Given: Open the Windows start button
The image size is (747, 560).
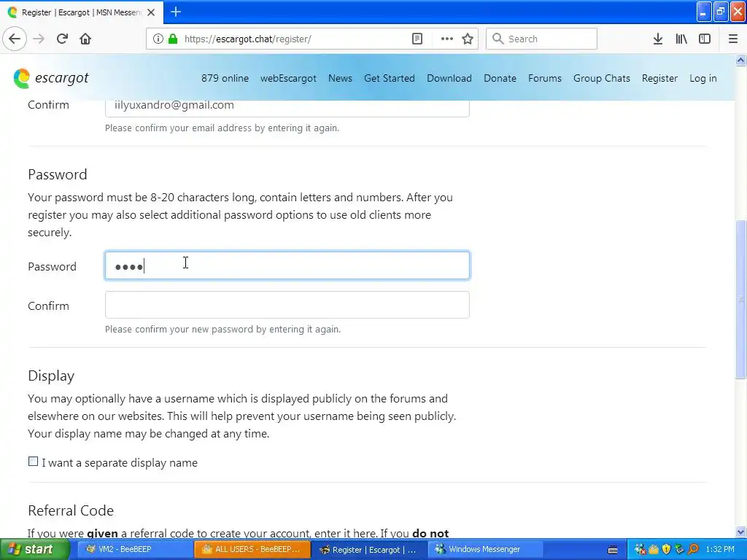Looking at the screenshot, I should [34, 550].
